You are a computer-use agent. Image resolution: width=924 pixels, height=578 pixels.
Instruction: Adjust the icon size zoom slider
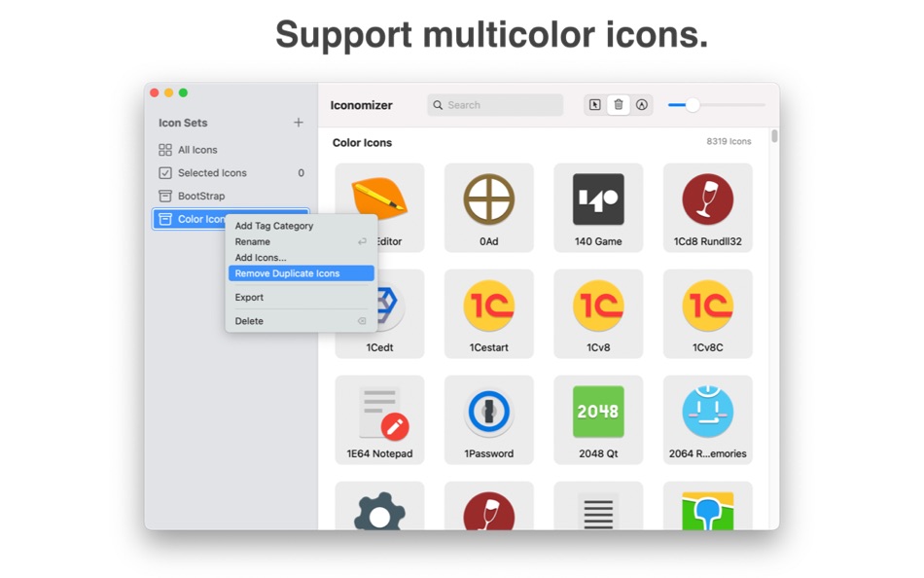(x=693, y=104)
